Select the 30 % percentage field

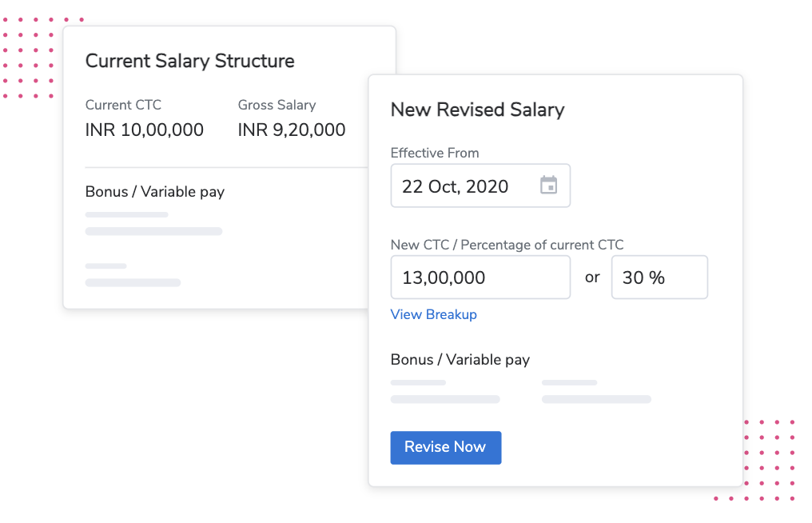point(659,277)
